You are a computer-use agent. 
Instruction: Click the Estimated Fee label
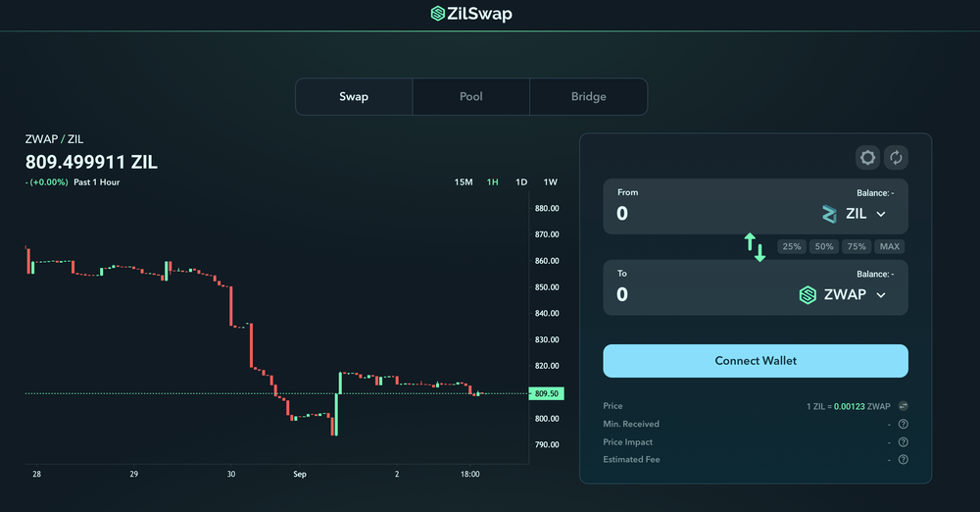click(631, 459)
